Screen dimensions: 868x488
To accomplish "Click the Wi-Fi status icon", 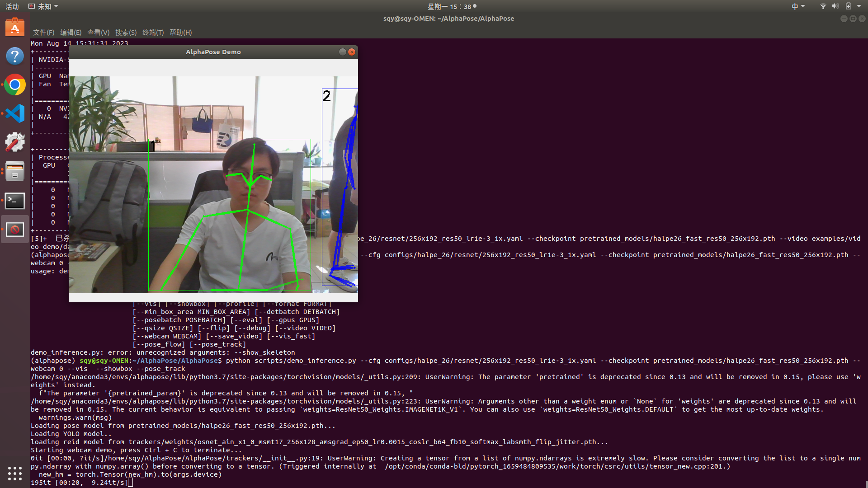I will (x=823, y=6).
